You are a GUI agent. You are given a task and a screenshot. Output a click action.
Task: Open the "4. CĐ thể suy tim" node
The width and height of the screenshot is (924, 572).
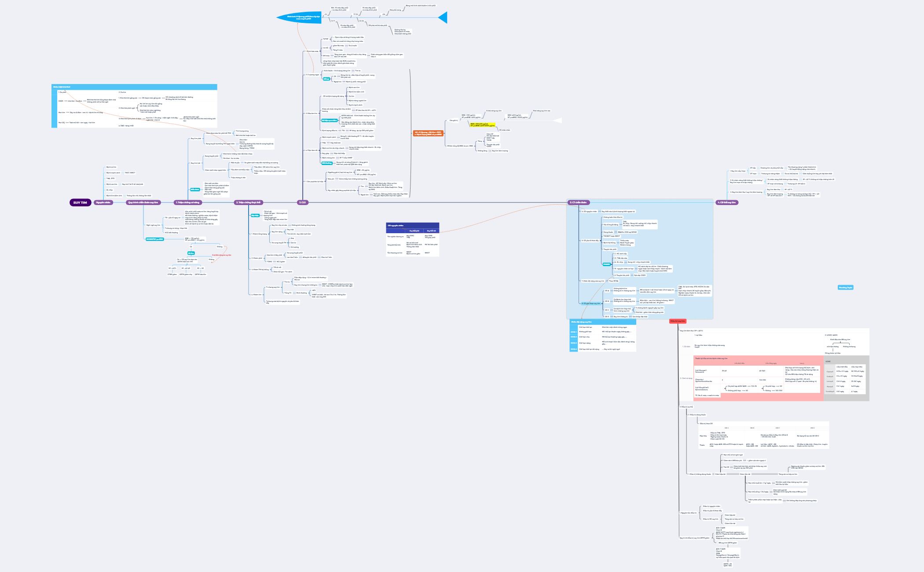click(727, 203)
